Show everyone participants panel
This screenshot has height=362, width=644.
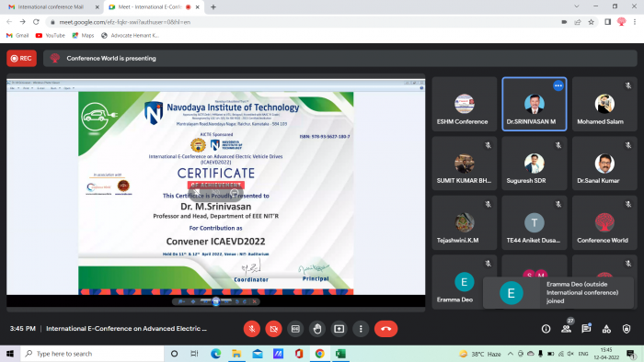567,329
